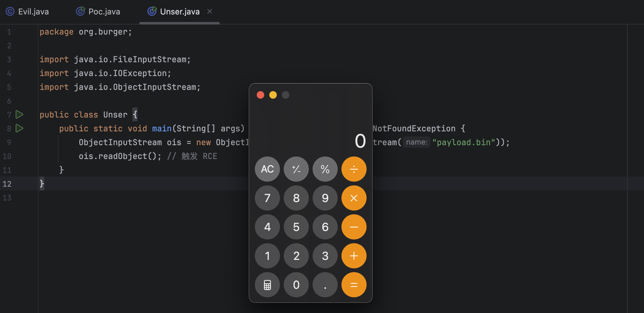This screenshot has width=644, height=313.
Task: Open the Poc.java tab
Action: 105,11
